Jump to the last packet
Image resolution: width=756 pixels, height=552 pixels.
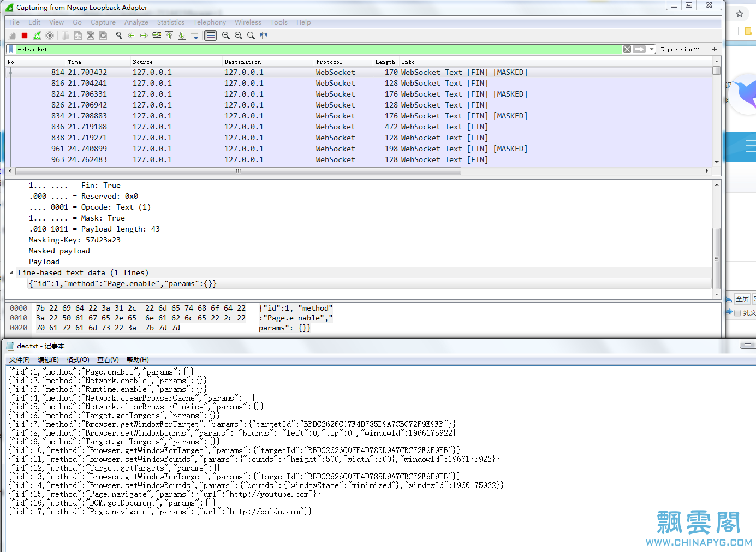pyautogui.click(x=182, y=35)
